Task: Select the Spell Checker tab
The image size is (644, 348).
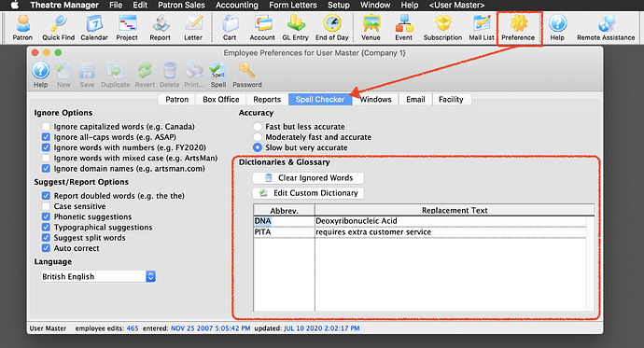Action: tap(320, 99)
